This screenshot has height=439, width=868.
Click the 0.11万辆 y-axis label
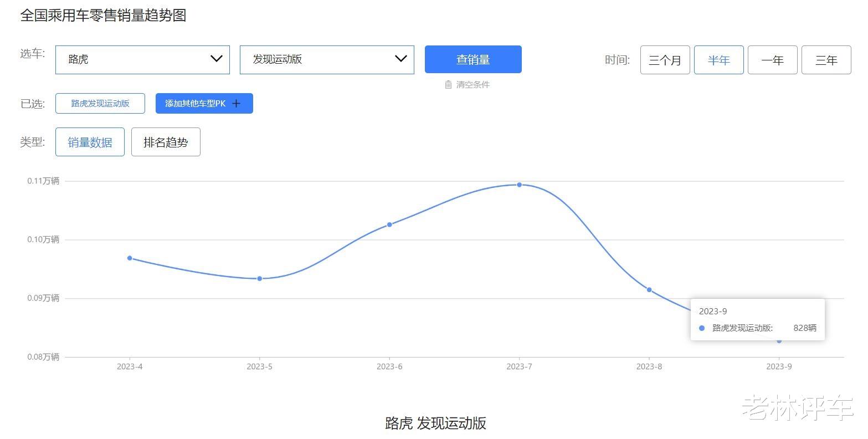pyautogui.click(x=43, y=181)
